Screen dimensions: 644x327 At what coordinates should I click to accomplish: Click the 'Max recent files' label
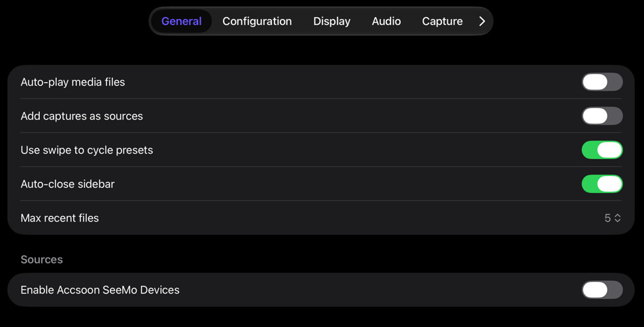(x=59, y=218)
